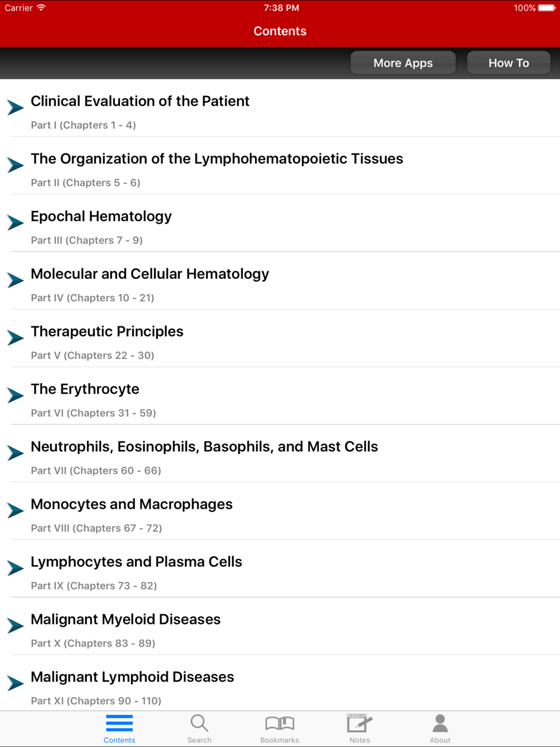Viewport: 560px width, 747px height.
Task: Open Organization of the Lymphohematopoietic Tissues
Action: click(280, 165)
